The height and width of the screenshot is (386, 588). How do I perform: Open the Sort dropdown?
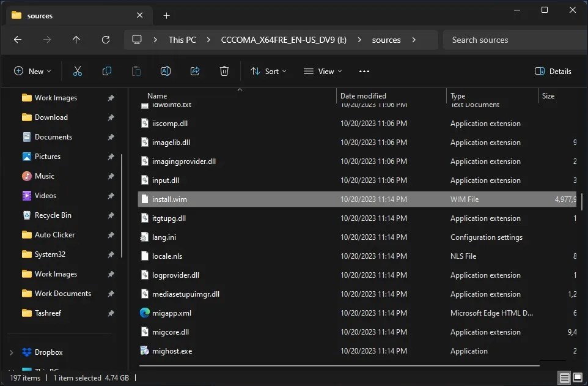pyautogui.click(x=268, y=71)
